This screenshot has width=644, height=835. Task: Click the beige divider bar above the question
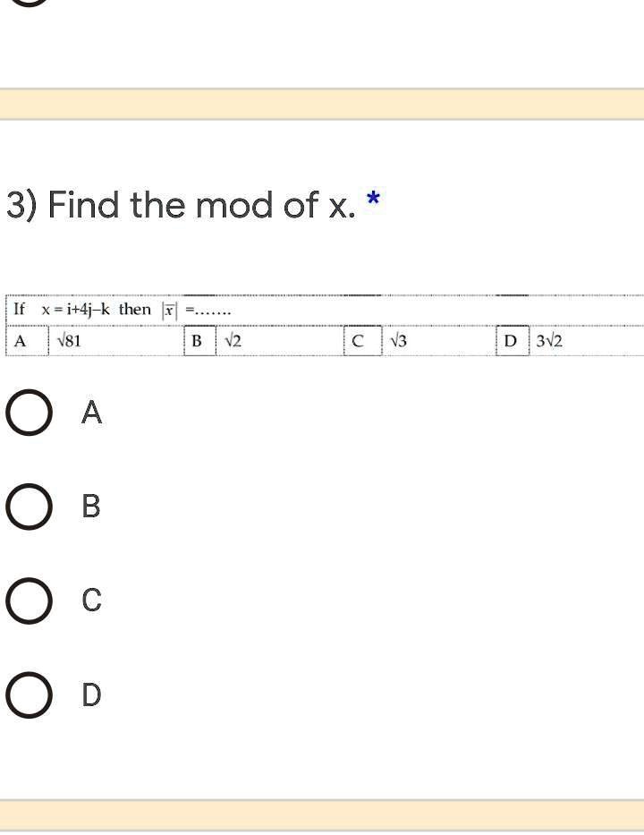pos(322,105)
